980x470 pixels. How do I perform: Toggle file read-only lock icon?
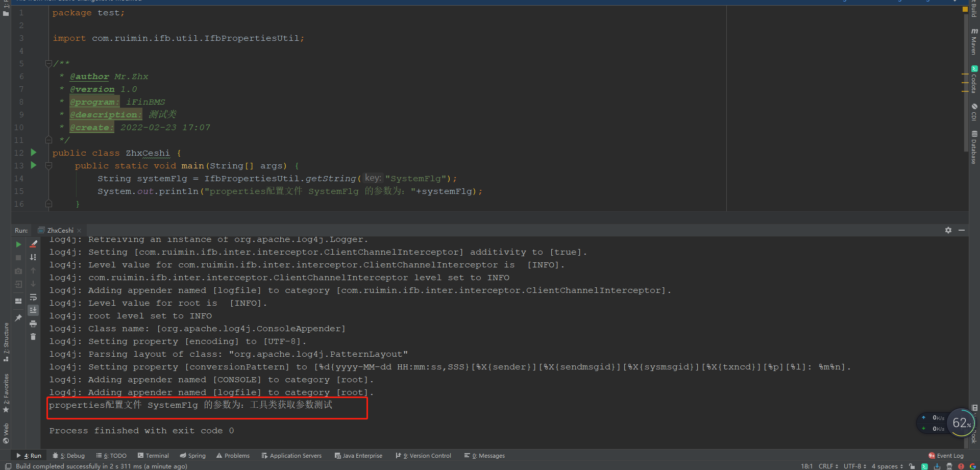tap(912, 466)
